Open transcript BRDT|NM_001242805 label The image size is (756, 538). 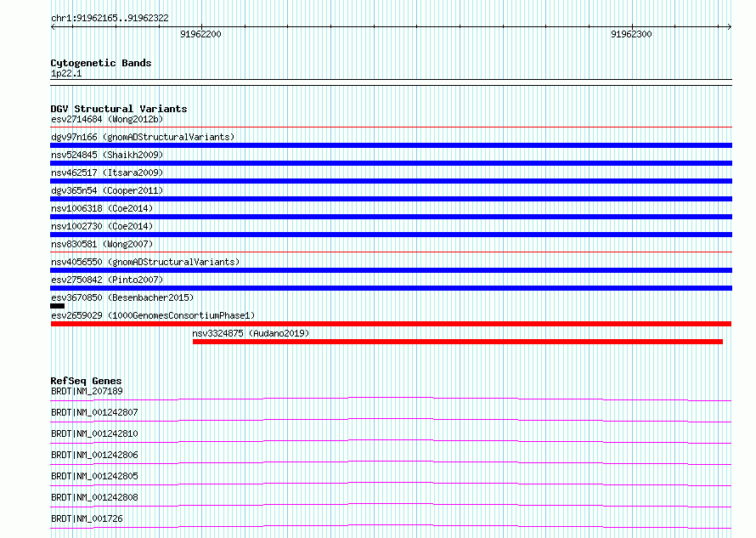[94, 476]
